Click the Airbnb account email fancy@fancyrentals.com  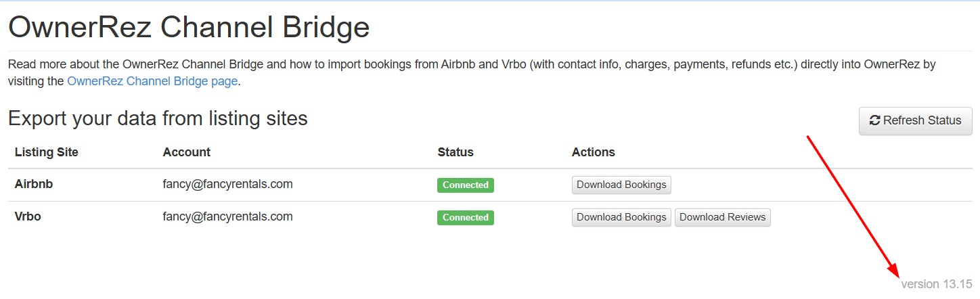pos(227,184)
